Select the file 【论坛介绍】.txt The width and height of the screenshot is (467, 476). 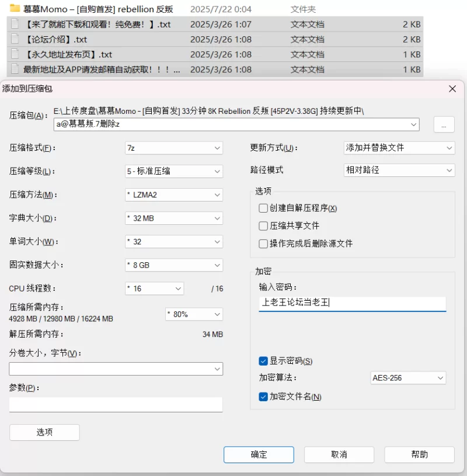tap(56, 40)
